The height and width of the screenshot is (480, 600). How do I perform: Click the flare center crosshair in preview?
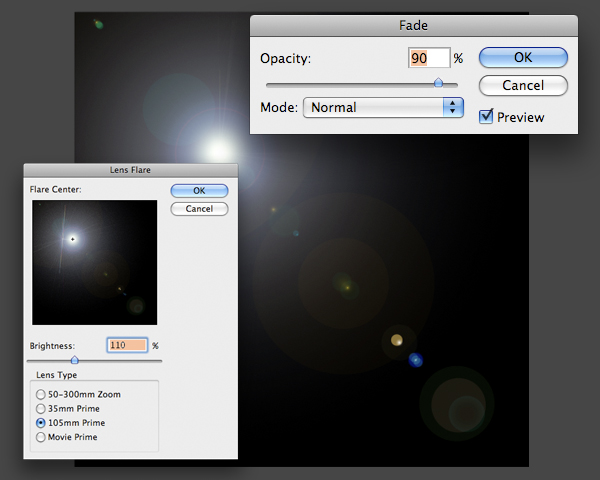point(72,239)
